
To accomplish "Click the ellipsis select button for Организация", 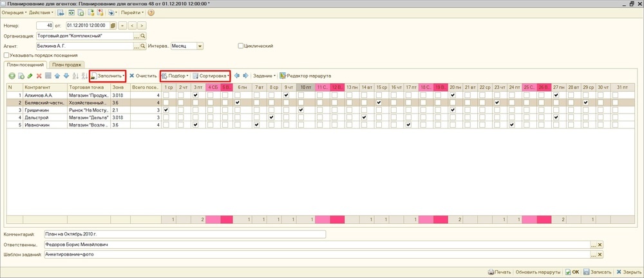I will 137,35.
